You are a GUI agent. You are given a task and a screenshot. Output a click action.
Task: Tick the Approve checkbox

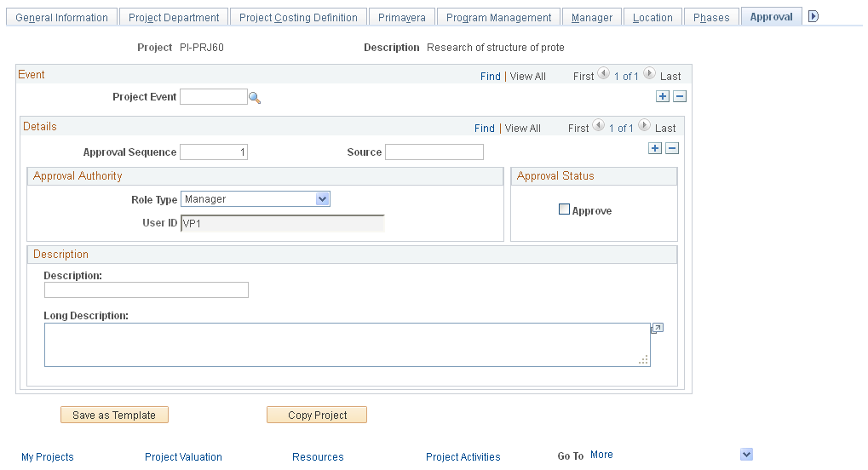[564, 209]
